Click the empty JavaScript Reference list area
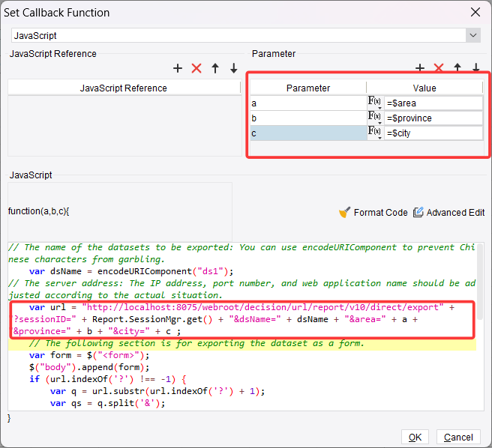This screenshot has width=492, height=448. point(124,126)
